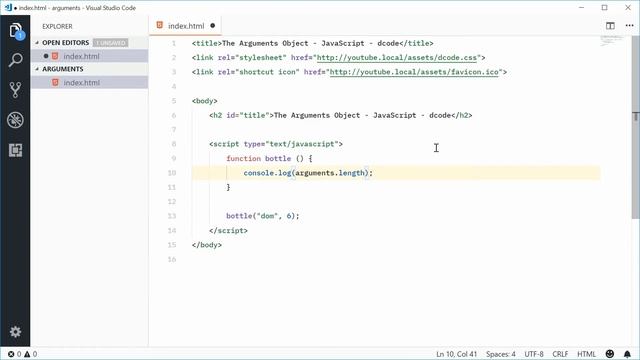The image size is (640, 360).
Task: Click the unsaved dot on index.html tab
Action: click(x=213, y=26)
